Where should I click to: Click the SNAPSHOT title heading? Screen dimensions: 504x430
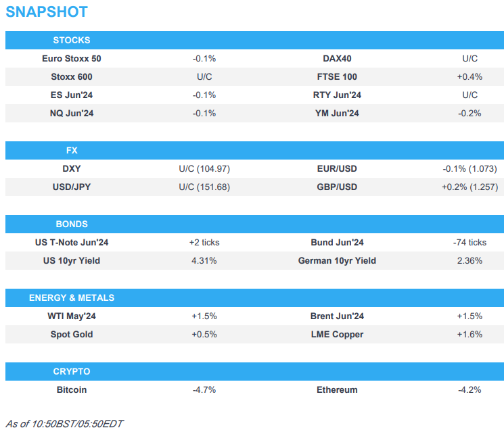(x=47, y=13)
